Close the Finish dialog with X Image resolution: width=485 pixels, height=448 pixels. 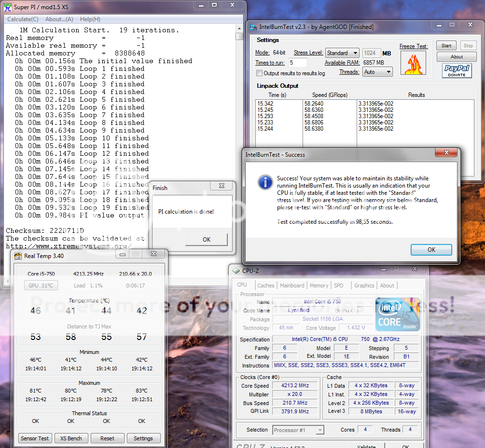(x=222, y=185)
